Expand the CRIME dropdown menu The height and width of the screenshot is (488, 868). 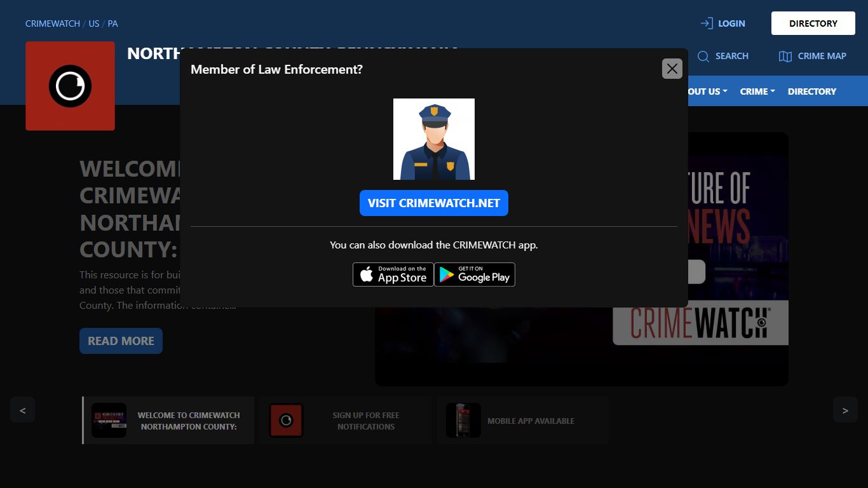(757, 91)
